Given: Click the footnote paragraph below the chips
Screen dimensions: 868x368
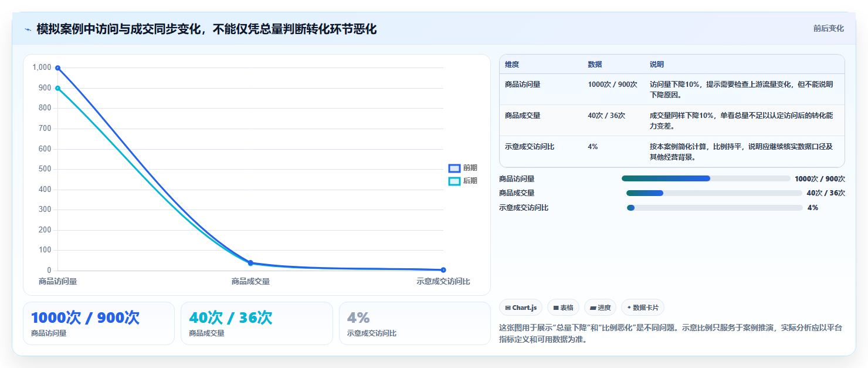Looking at the screenshot, I should (670, 333).
